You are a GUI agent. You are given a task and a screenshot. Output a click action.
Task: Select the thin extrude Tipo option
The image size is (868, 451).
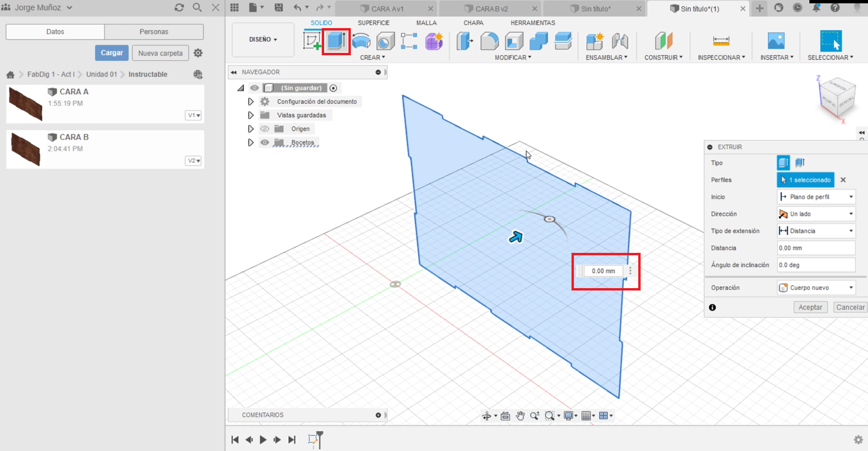coord(800,163)
